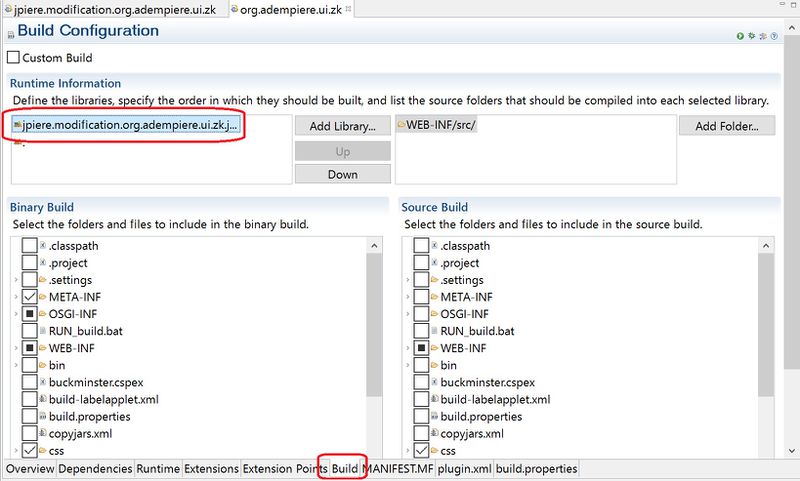Expand the WEB-INF folder in Source Build
The height and width of the screenshot is (481, 800).
point(407,348)
